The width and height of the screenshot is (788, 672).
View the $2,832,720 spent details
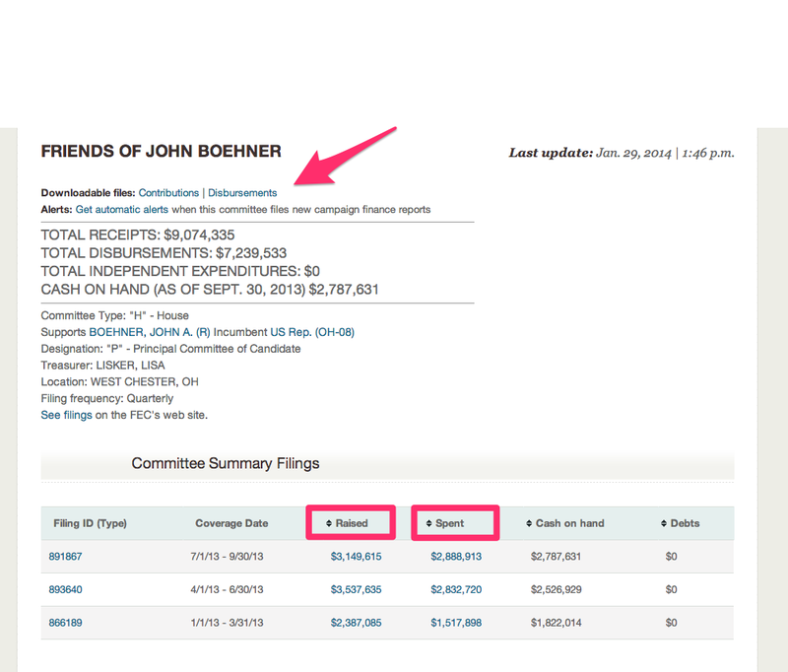(456, 589)
